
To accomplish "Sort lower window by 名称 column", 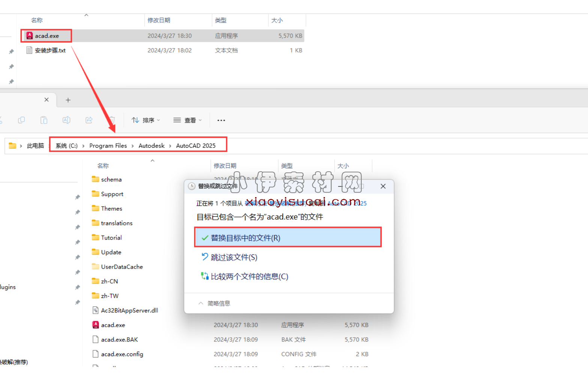I will pyautogui.click(x=103, y=166).
